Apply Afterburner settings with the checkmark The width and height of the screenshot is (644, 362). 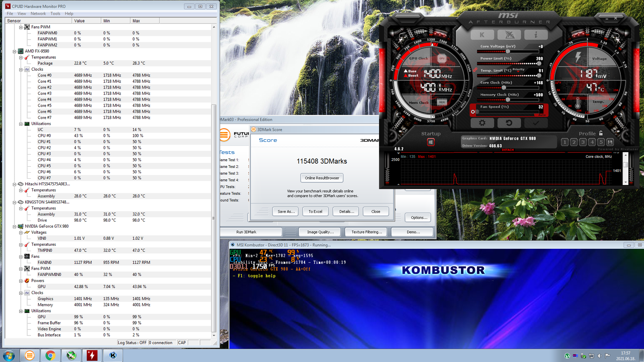536,123
